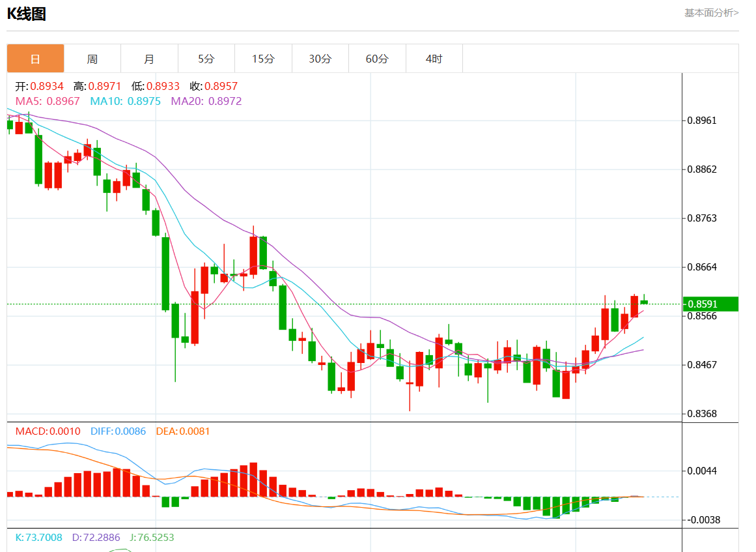Viewport: 756px width, 552px height.
Task: Switch to the 月 monthly tab
Action: coord(150,59)
